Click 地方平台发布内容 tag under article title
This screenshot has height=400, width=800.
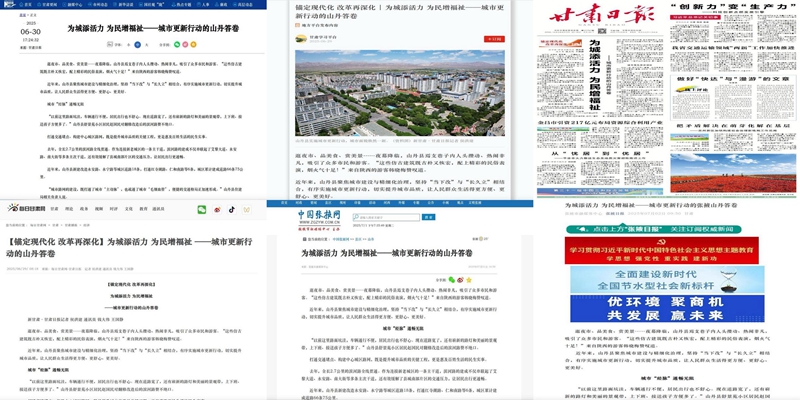(x=315, y=24)
